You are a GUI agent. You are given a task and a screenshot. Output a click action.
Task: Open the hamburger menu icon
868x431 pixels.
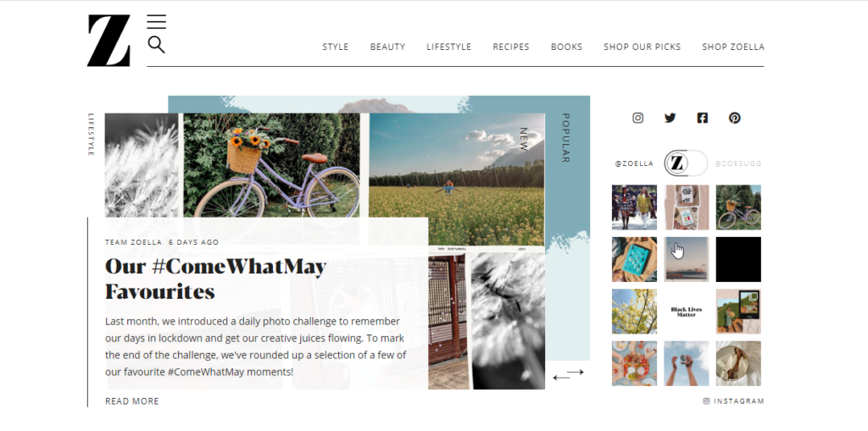[156, 22]
